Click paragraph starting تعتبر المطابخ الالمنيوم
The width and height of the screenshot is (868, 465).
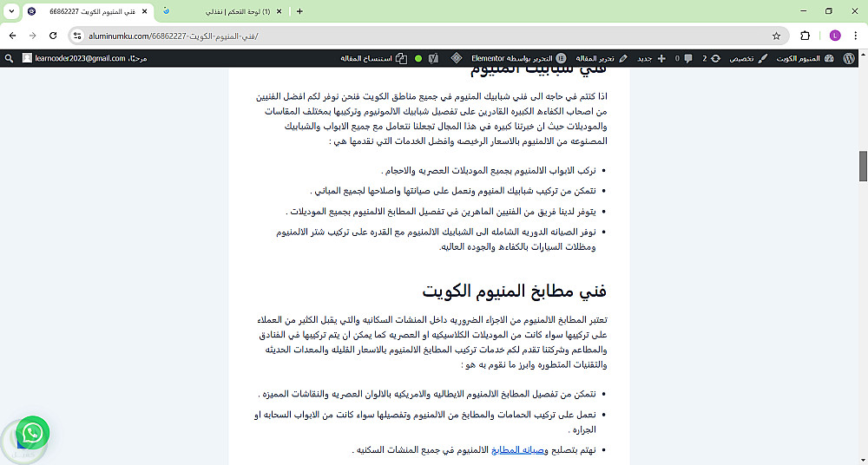(431, 342)
